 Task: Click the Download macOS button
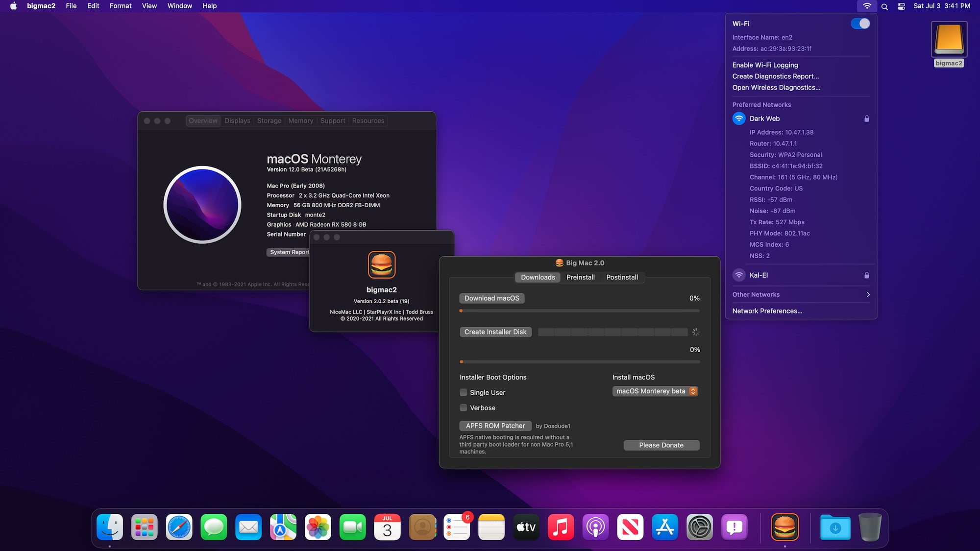490,297
